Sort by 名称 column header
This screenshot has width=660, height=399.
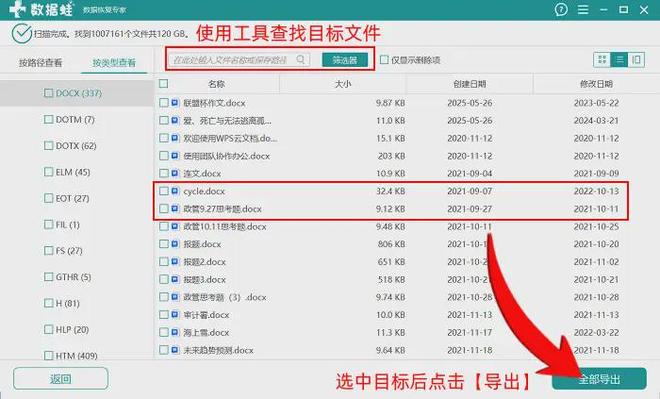point(216,84)
